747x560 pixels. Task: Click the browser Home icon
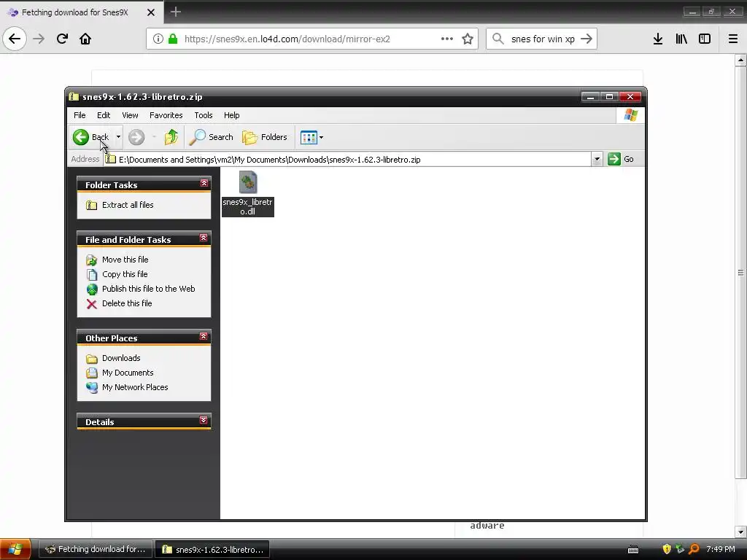[x=85, y=39]
